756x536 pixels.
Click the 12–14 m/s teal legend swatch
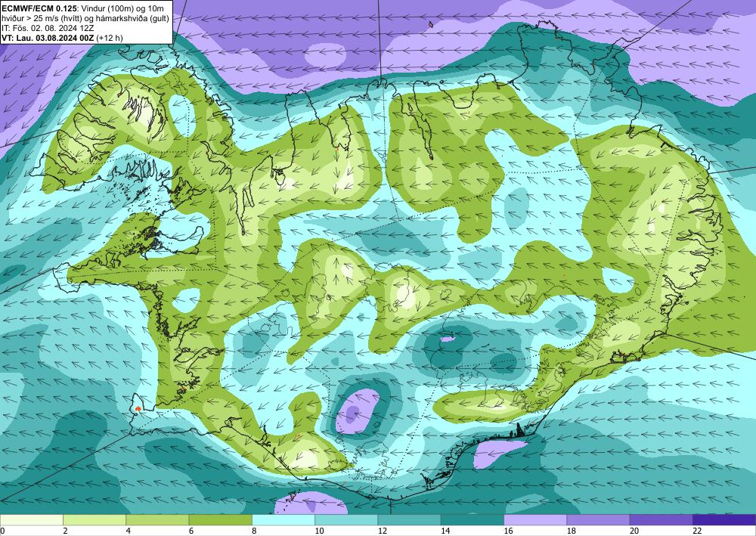[x=409, y=520]
